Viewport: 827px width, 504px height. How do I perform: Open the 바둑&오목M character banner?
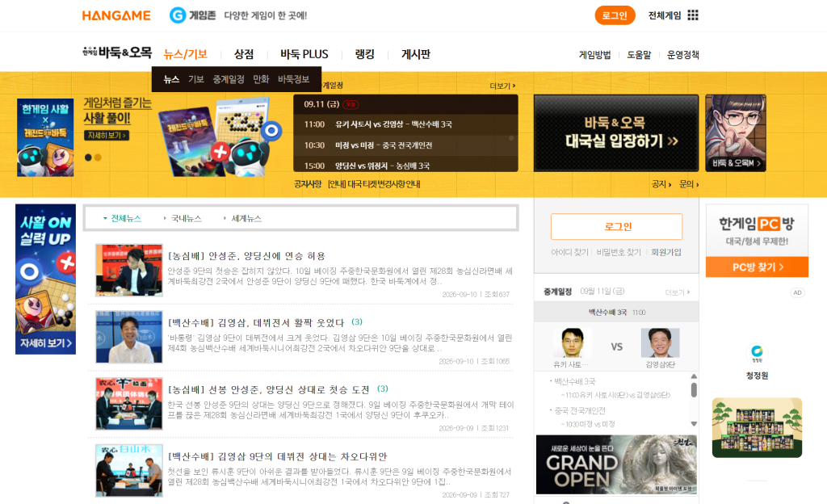click(736, 132)
